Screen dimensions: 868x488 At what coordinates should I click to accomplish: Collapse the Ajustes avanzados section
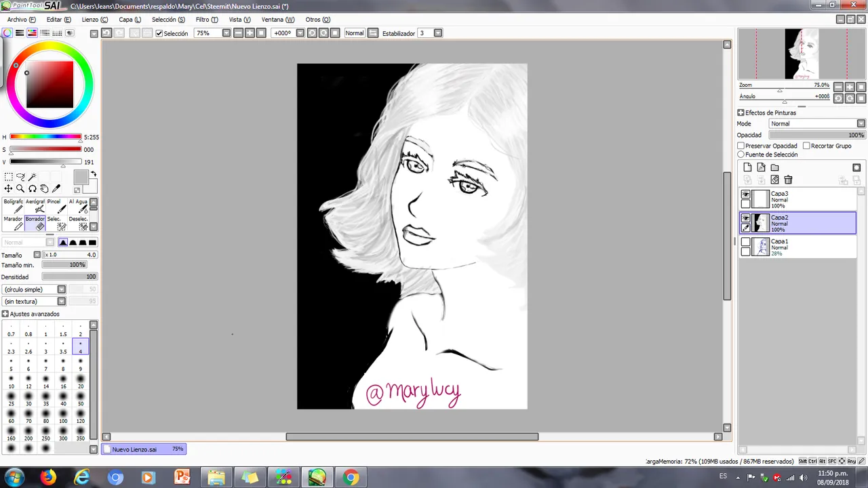(x=5, y=314)
